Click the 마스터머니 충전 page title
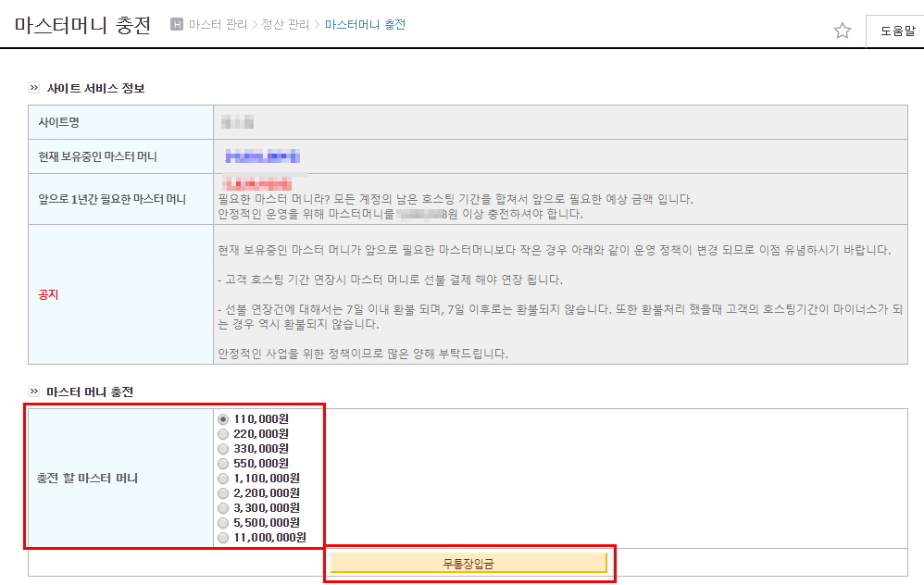This screenshot has width=924, height=585. 82,25
